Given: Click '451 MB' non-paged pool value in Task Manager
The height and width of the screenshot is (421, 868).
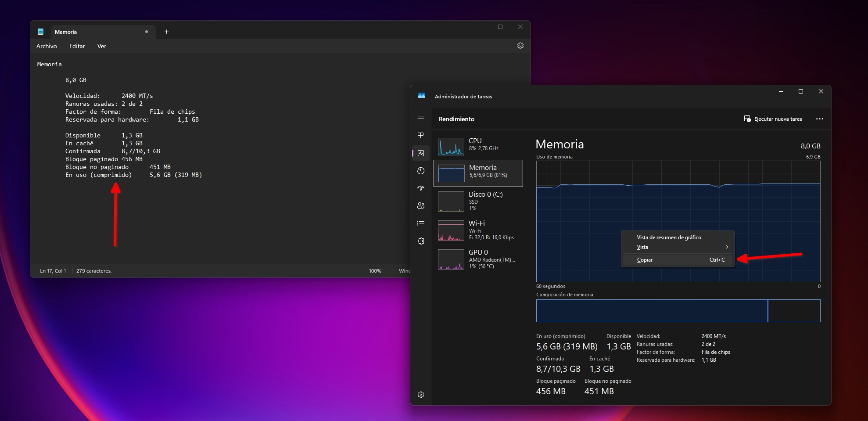Looking at the screenshot, I should point(599,391).
